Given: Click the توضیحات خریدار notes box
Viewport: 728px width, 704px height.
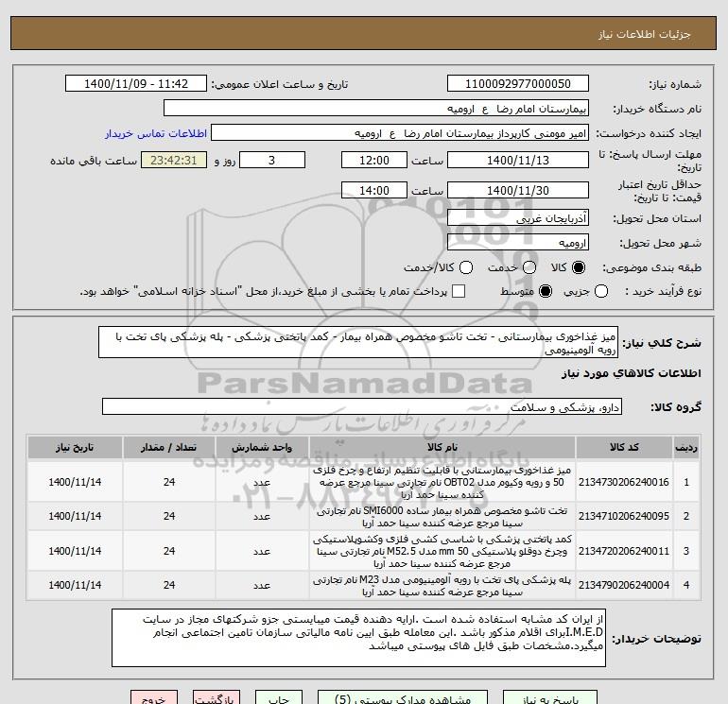Looking at the screenshot, I should [x=359, y=638].
